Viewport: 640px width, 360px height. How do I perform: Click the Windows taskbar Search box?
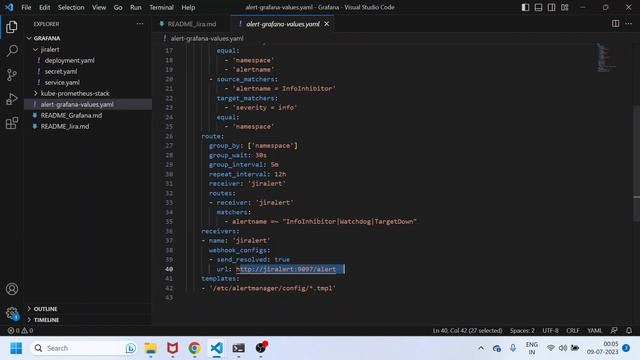[84, 348]
